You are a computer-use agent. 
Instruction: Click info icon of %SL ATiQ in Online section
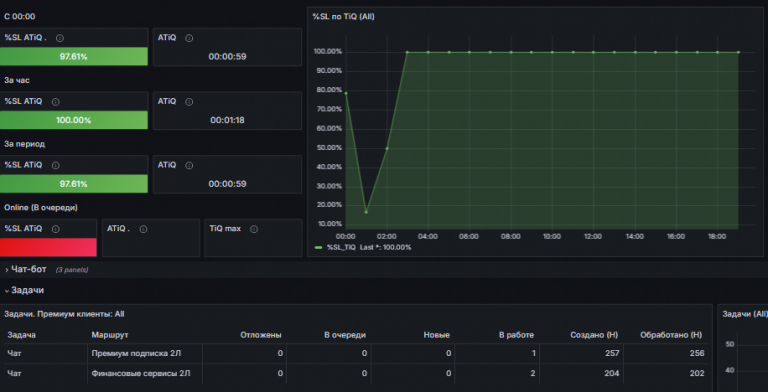pyautogui.click(x=55, y=229)
